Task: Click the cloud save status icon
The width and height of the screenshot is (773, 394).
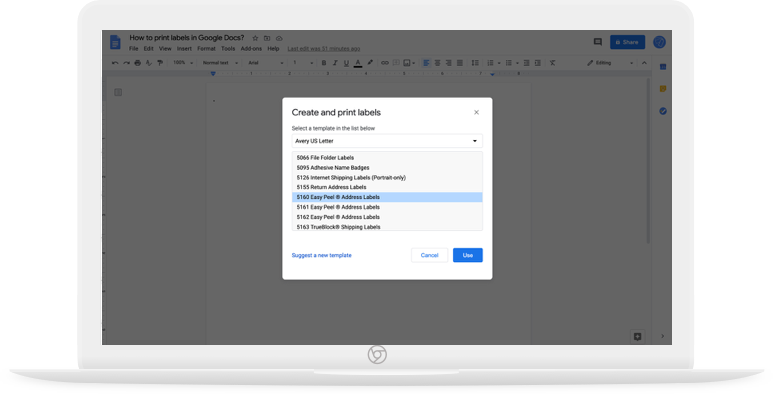Action: point(279,38)
